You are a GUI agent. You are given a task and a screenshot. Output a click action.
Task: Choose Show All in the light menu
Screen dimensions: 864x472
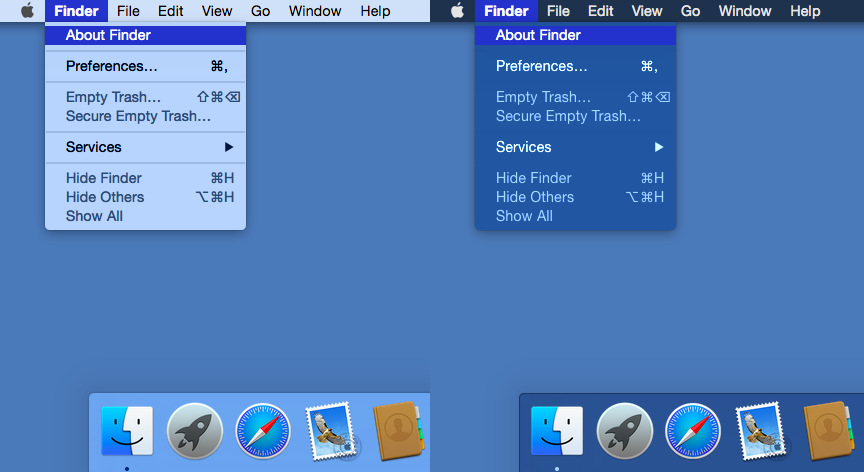pyautogui.click(x=145, y=216)
